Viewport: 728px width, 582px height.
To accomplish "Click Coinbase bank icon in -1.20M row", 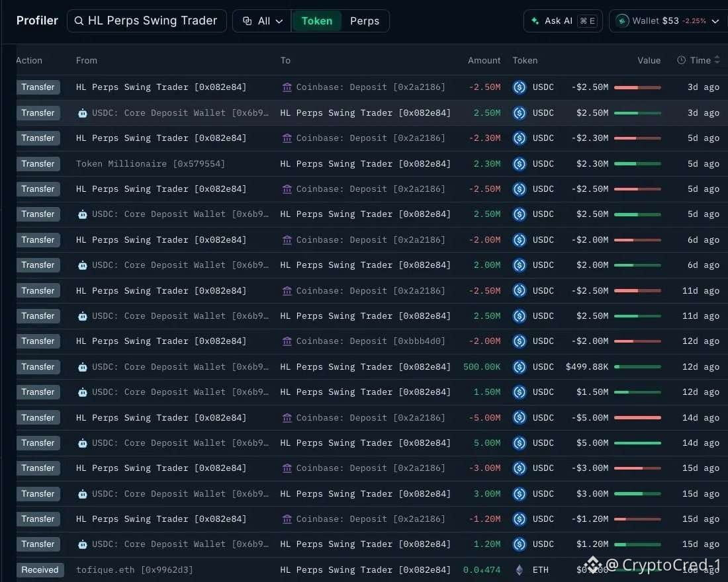I will point(287,519).
